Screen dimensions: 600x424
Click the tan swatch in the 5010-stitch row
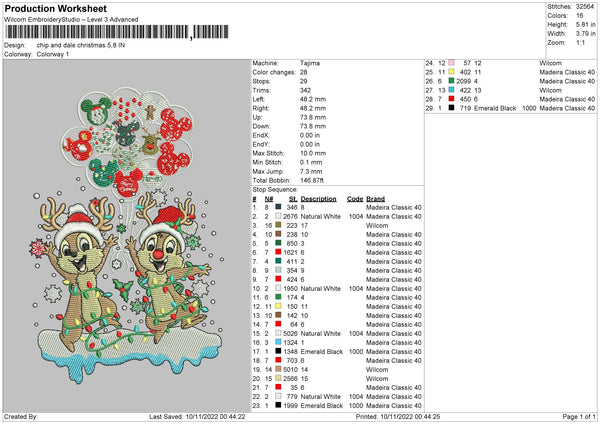(278, 369)
